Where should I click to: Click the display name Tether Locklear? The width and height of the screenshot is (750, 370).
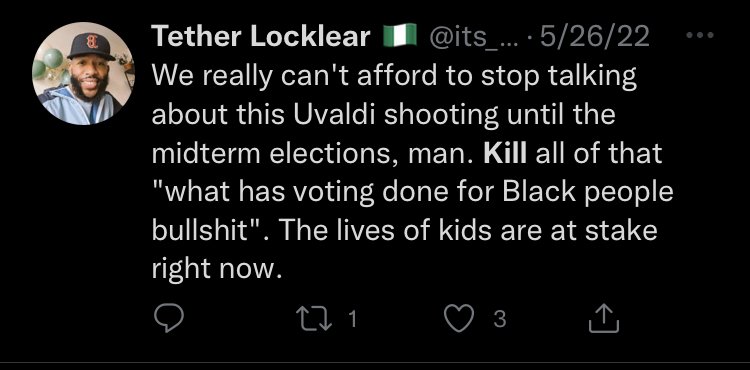click(261, 37)
